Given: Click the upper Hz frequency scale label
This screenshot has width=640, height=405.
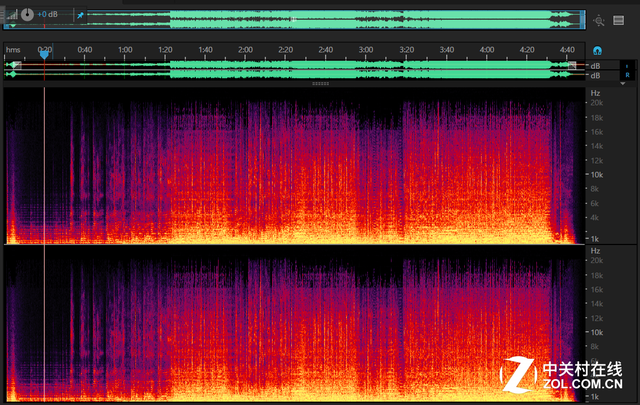Looking at the screenshot, I should 594,92.
